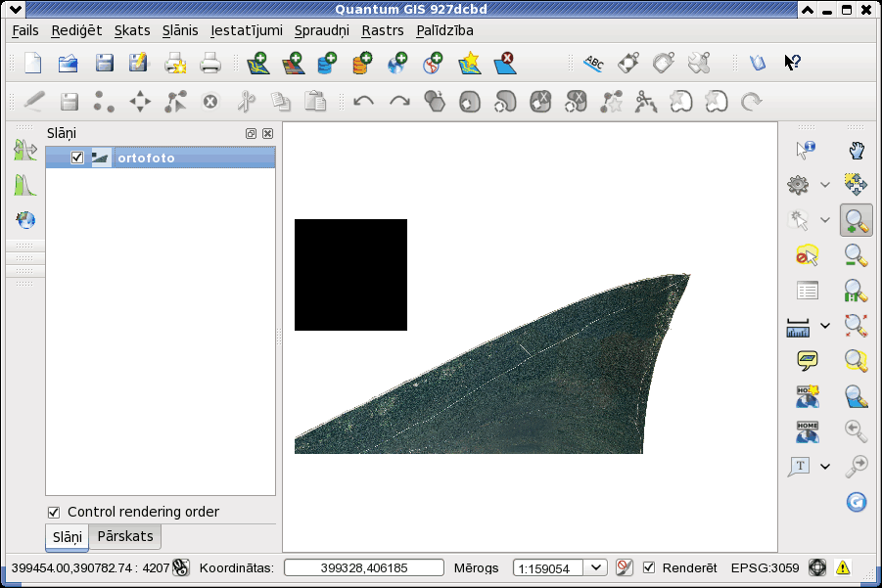Viewport: 882px width, 588px height.
Task: Toggle extents/mouse position display icon
Action: pos(180,567)
